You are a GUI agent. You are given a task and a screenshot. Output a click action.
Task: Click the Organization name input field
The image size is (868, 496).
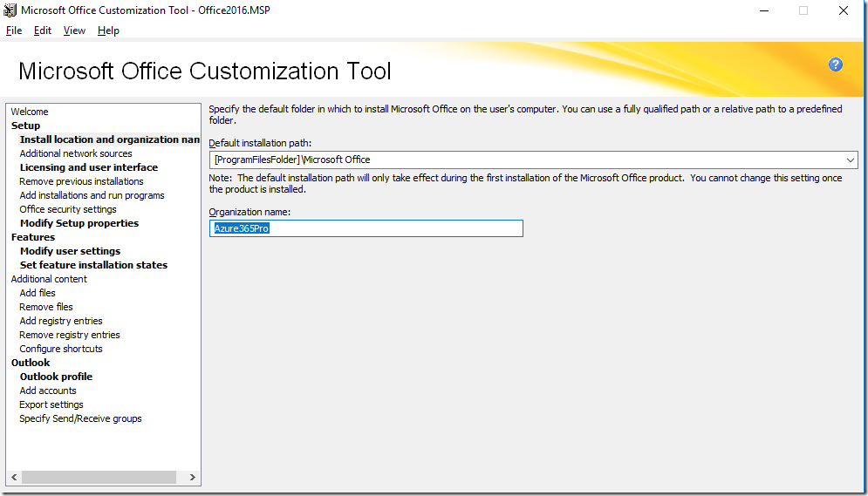(366, 228)
